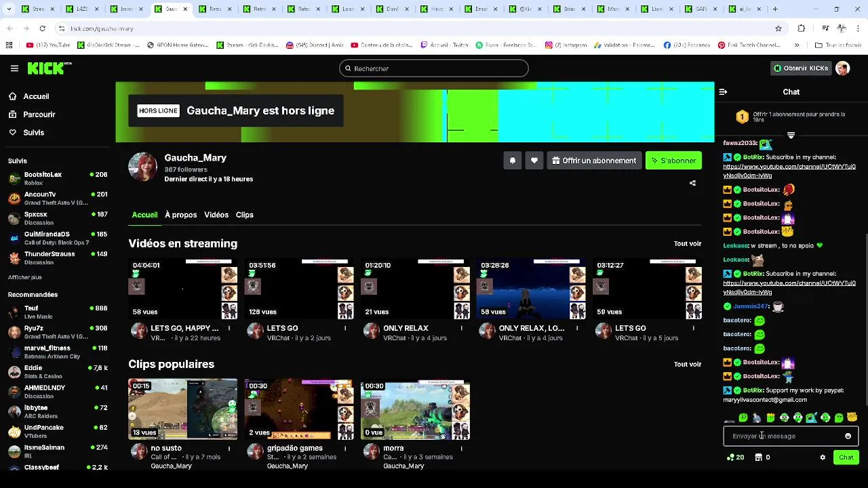Toggle notification bell for Gaucha_Mary

click(513, 161)
